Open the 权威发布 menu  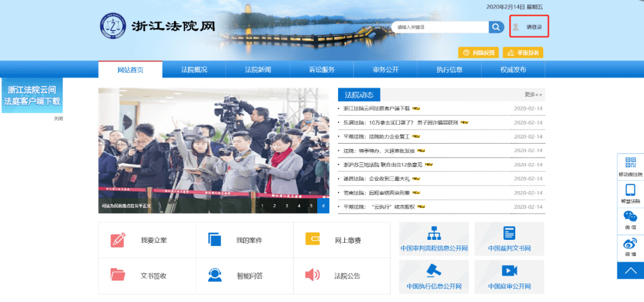click(513, 69)
